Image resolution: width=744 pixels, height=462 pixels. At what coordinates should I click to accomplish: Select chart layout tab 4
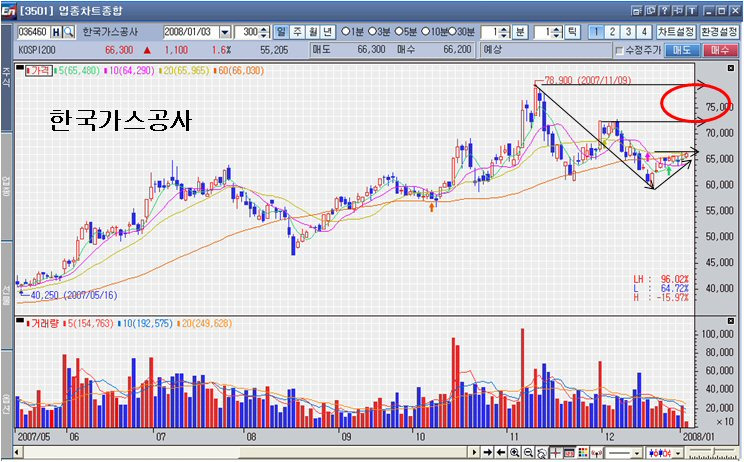point(644,32)
